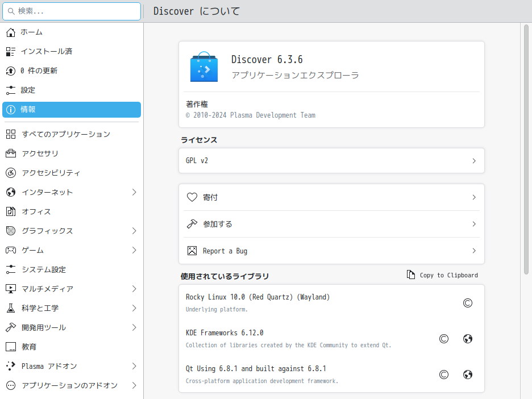Screen dimensions: 532x399
Task: Click the Copy to Clipboard clipboard icon
Action: pos(410,275)
